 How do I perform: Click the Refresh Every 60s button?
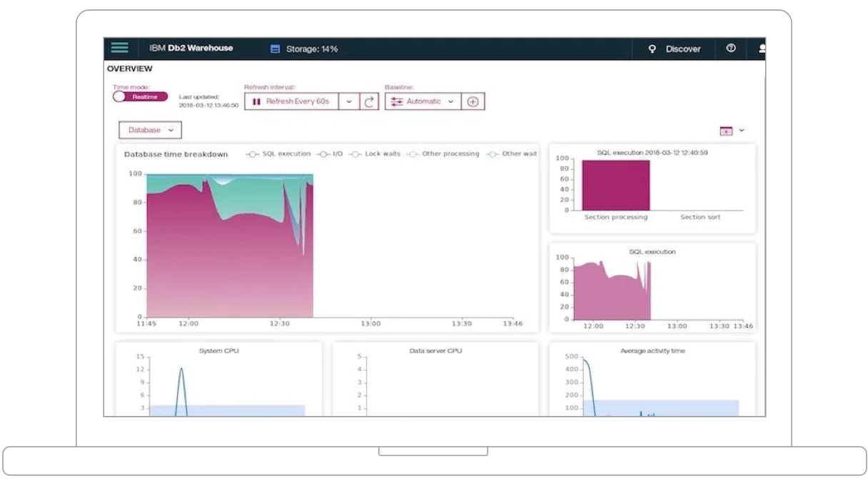coord(296,101)
